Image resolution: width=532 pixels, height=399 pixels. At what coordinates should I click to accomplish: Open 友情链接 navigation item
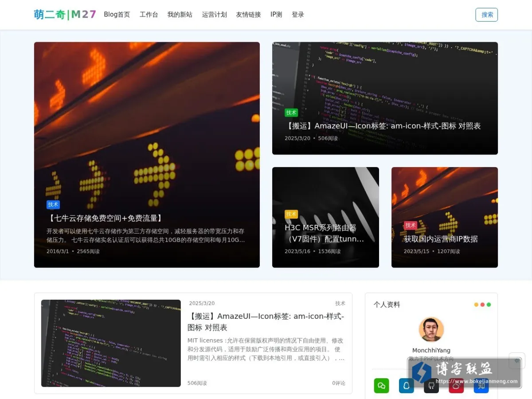(248, 15)
